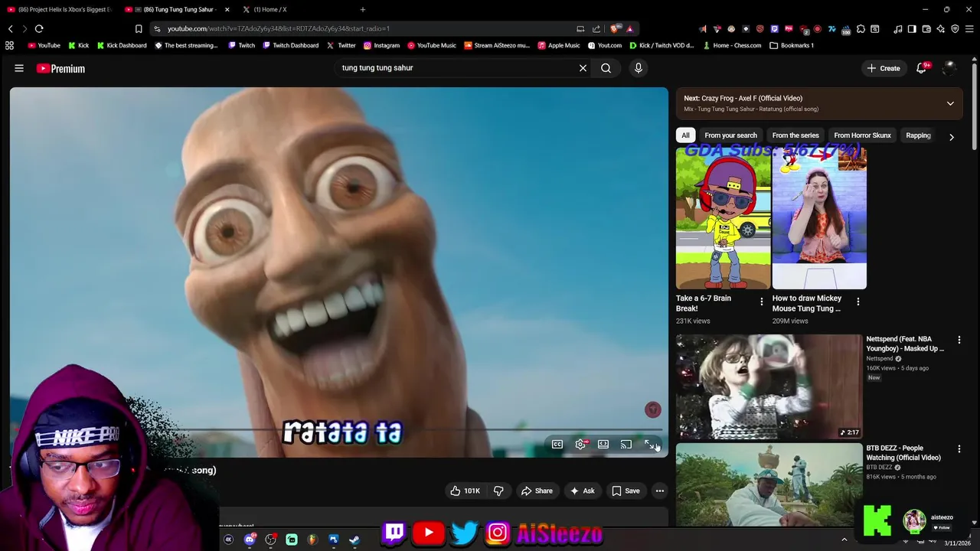Viewport: 980px width, 551px height.
Task: Go to YouTube Premium home logo
Action: pos(60,68)
